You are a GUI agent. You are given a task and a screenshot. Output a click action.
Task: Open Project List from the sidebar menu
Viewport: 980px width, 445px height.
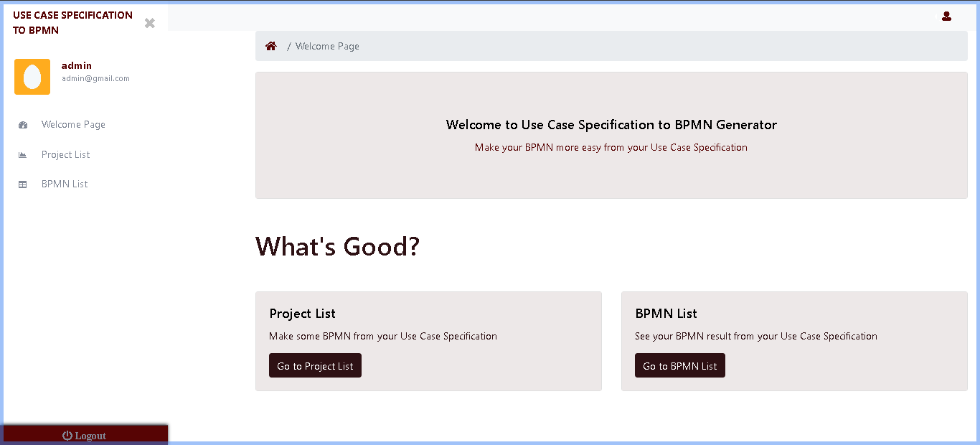click(65, 154)
